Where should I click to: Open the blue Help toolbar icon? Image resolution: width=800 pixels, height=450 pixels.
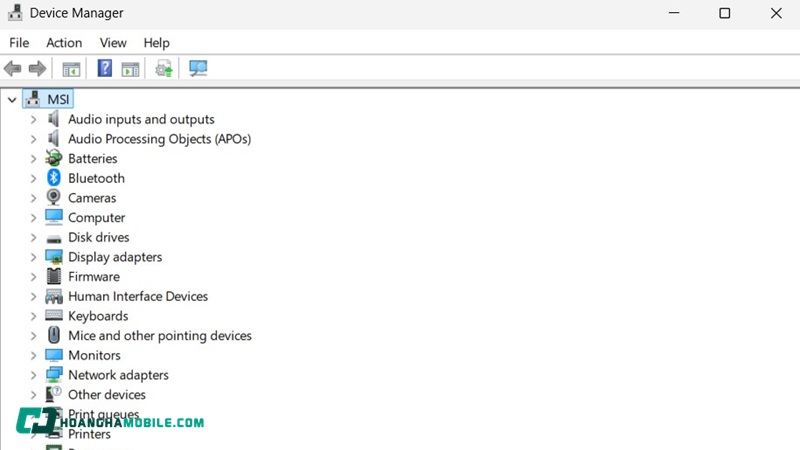pyautogui.click(x=105, y=68)
